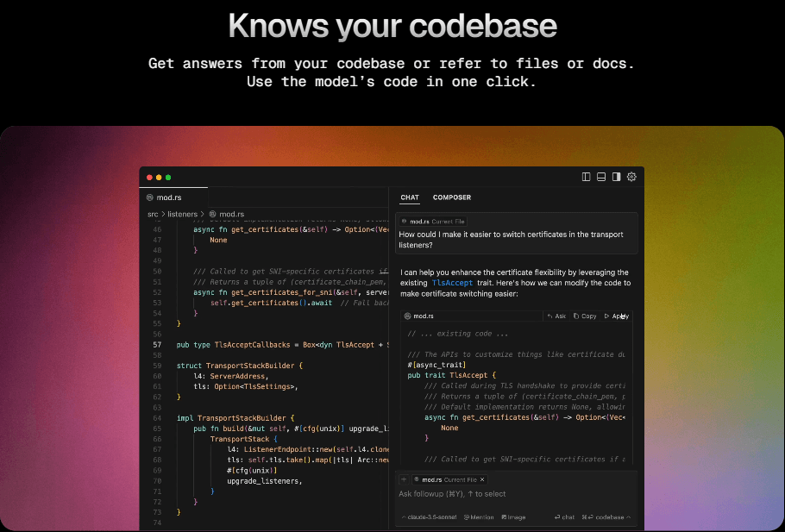This screenshot has width=785, height=532.
Task: Toggle the bottom panel layout icon
Action: pos(601,177)
